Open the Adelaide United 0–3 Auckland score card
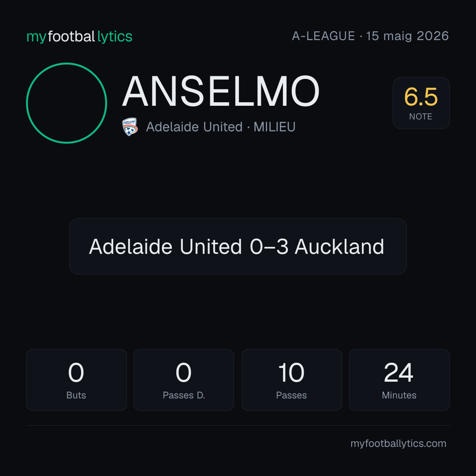The width and height of the screenshot is (476, 476). click(x=238, y=246)
